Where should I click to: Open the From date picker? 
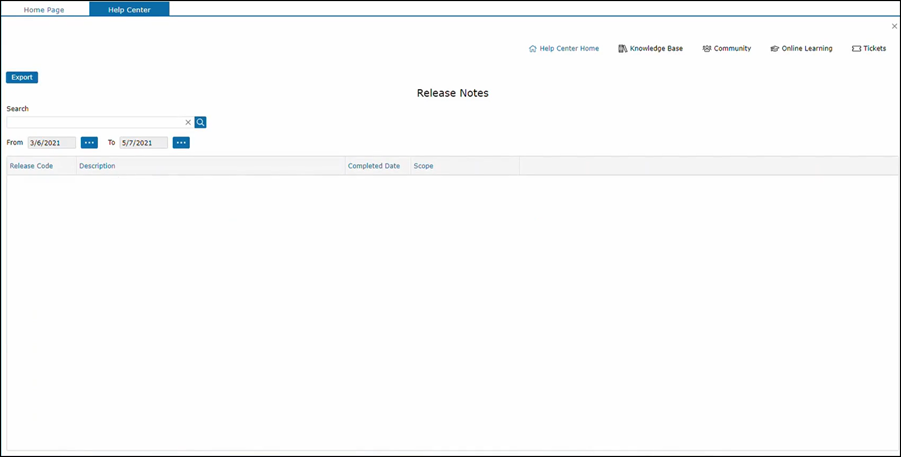(89, 143)
